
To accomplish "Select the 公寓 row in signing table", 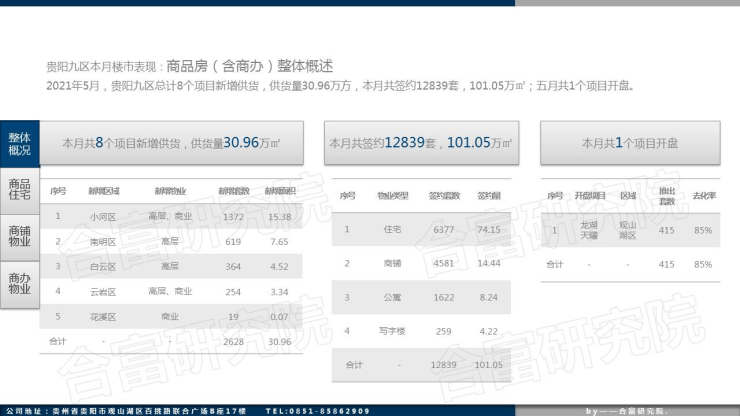I will click(421, 297).
